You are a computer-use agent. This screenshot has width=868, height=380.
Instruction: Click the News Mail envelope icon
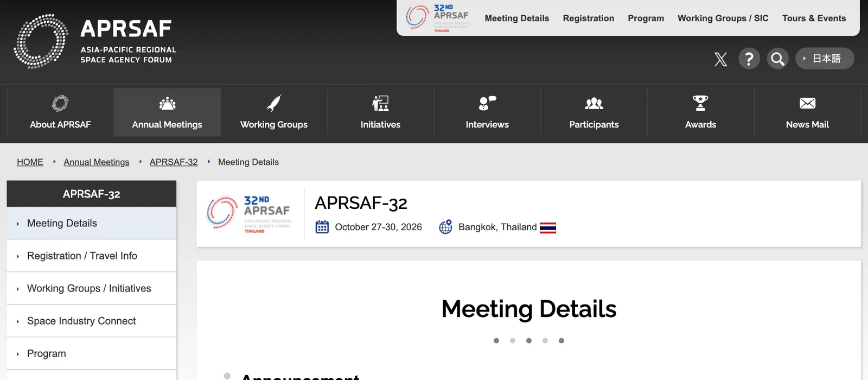click(807, 103)
